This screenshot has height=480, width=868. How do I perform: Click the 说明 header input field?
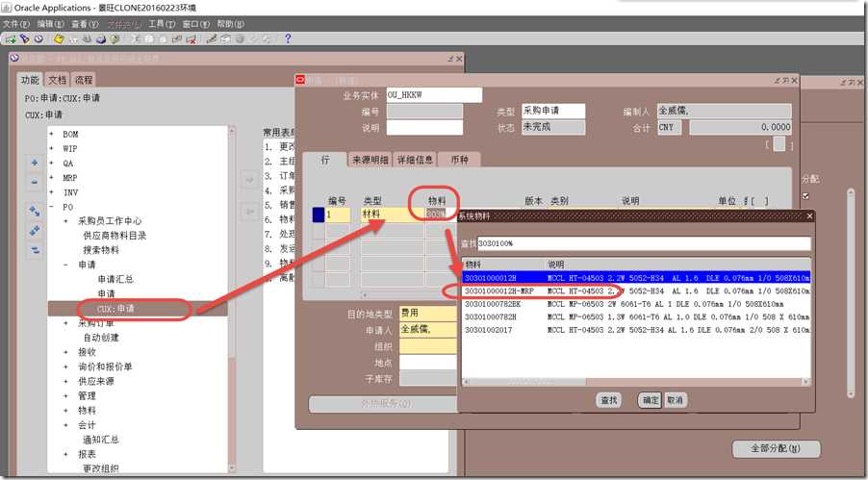(x=424, y=127)
